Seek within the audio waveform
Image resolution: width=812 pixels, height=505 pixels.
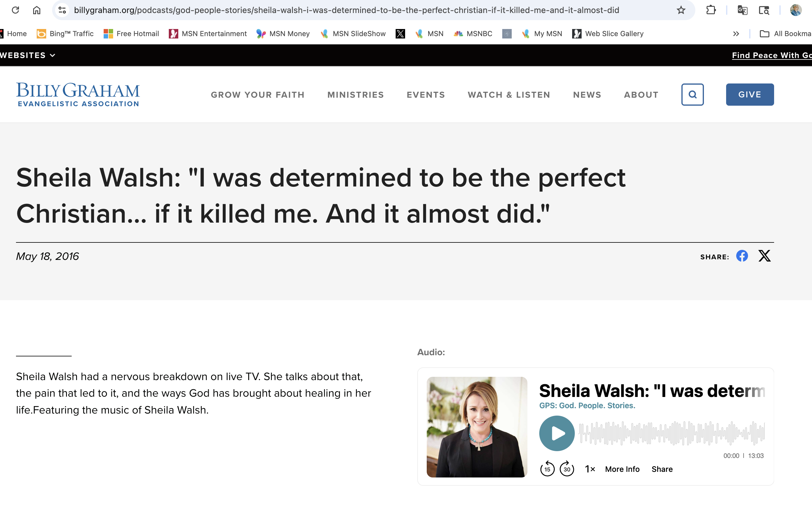(x=672, y=433)
